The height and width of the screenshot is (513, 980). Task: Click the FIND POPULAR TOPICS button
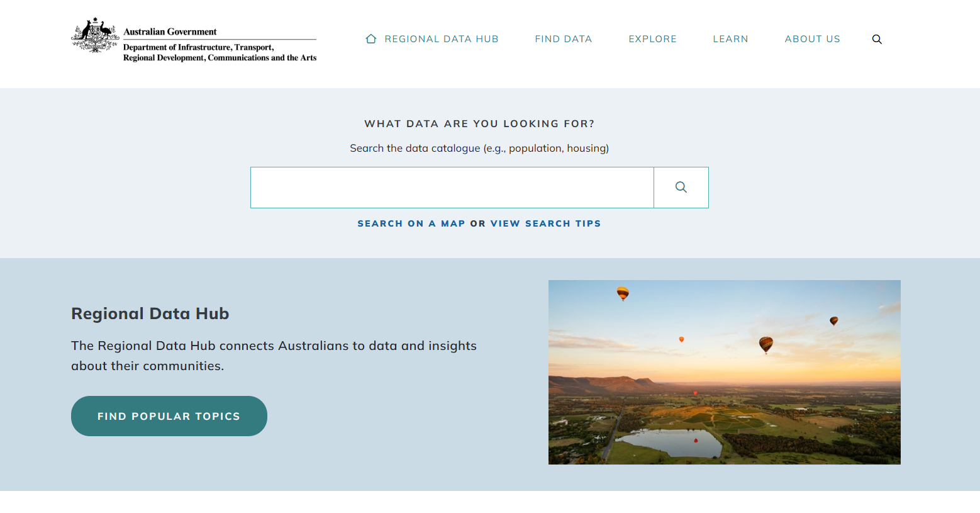169,416
